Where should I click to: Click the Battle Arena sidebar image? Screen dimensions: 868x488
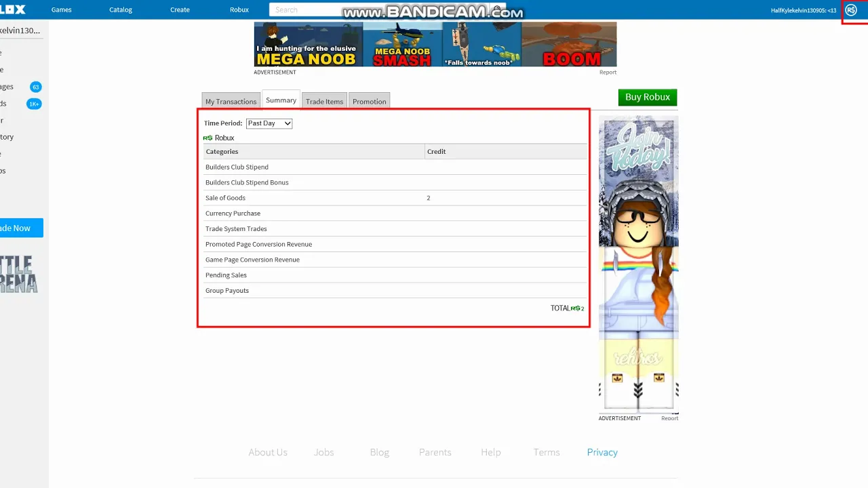click(19, 274)
